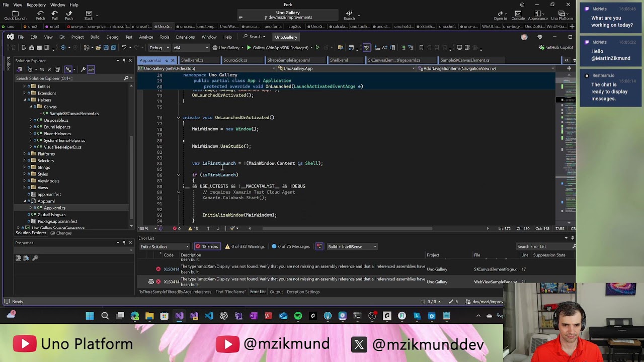Image resolution: width=644 pixels, height=362 pixels.
Task: Click Undo in Visual Studio toolbar
Action: pos(124,48)
